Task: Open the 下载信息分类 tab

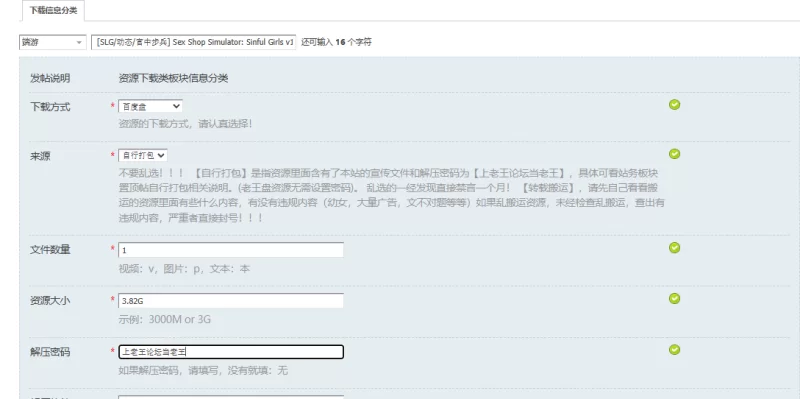Action: [53, 10]
